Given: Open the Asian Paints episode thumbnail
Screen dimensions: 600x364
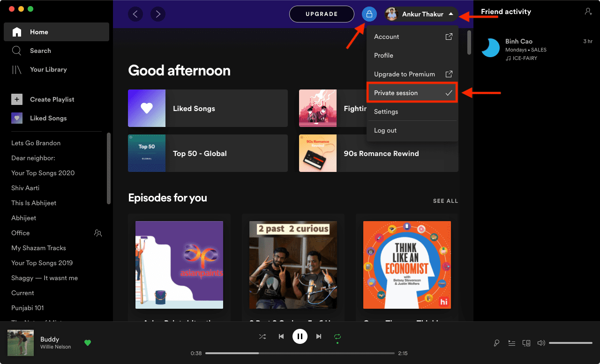Looking at the screenshot, I should (179, 265).
